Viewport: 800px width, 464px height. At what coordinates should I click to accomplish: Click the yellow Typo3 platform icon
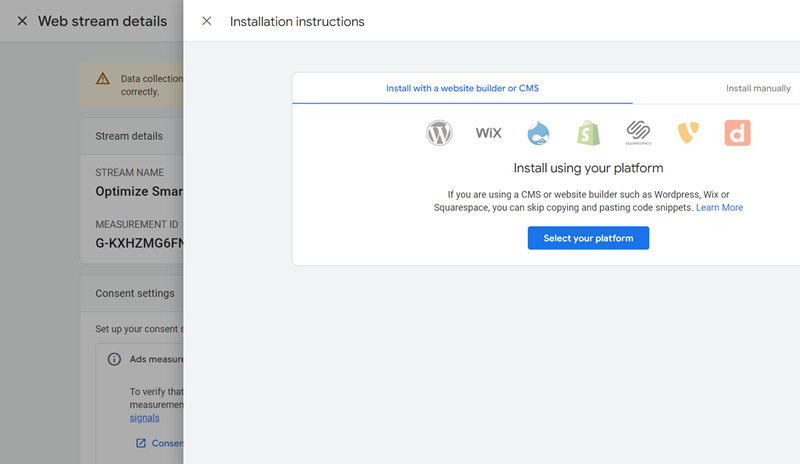(x=688, y=133)
